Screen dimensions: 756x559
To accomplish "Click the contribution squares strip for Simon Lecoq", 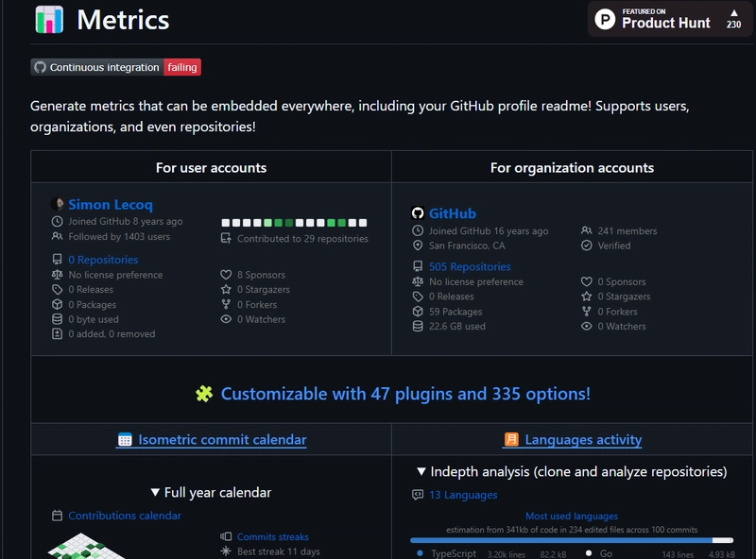I will [294, 223].
